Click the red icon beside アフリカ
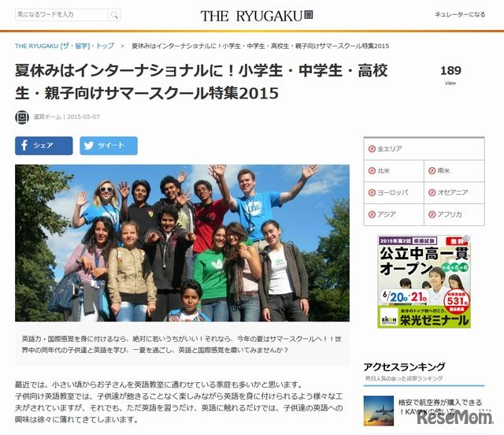 pos(432,214)
